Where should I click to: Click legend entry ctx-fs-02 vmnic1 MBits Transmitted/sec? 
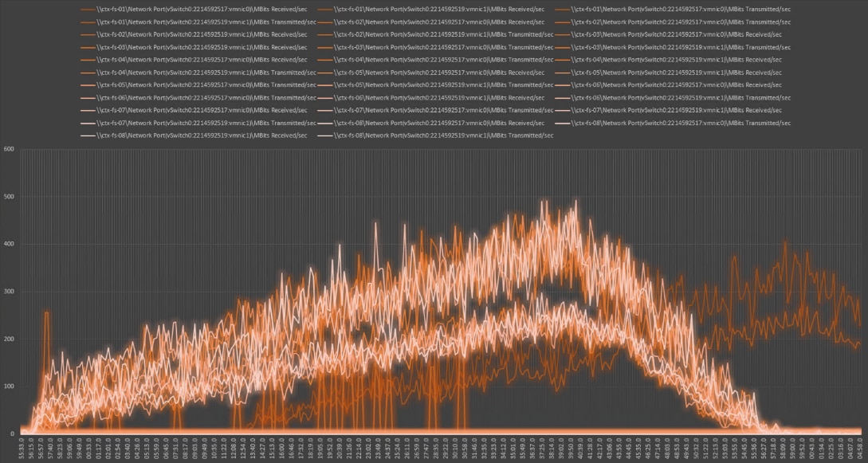pyautogui.click(x=436, y=34)
